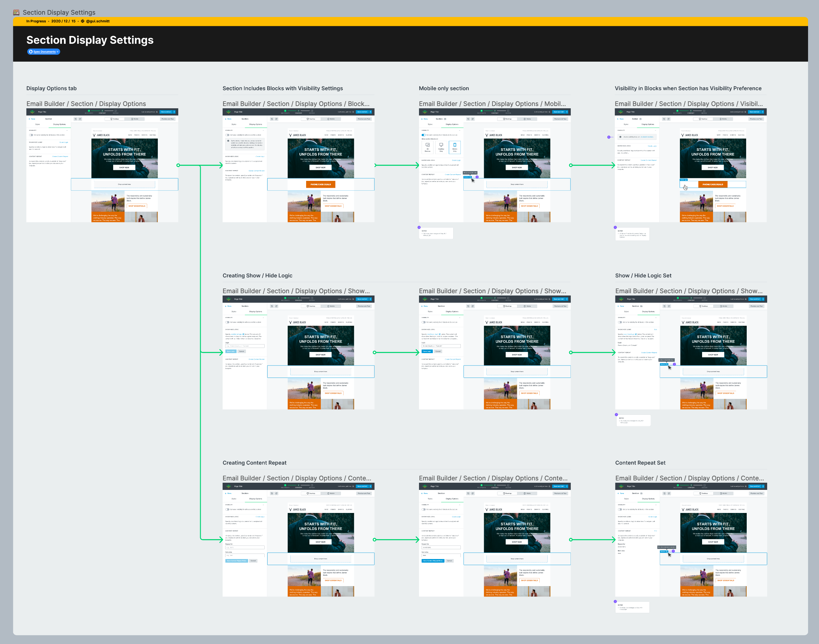Image resolution: width=819 pixels, height=644 pixels.
Task: Open Save and Exit arrow in 'Section Includes Blocks' frame
Action: (x=371, y=112)
